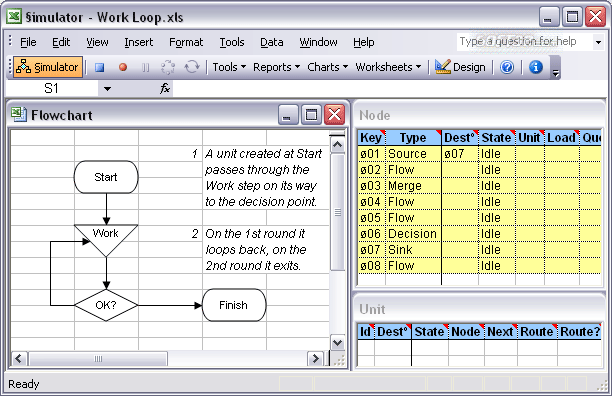Open the Insert menu
Viewport: 612px width, 396px height.
[139, 42]
